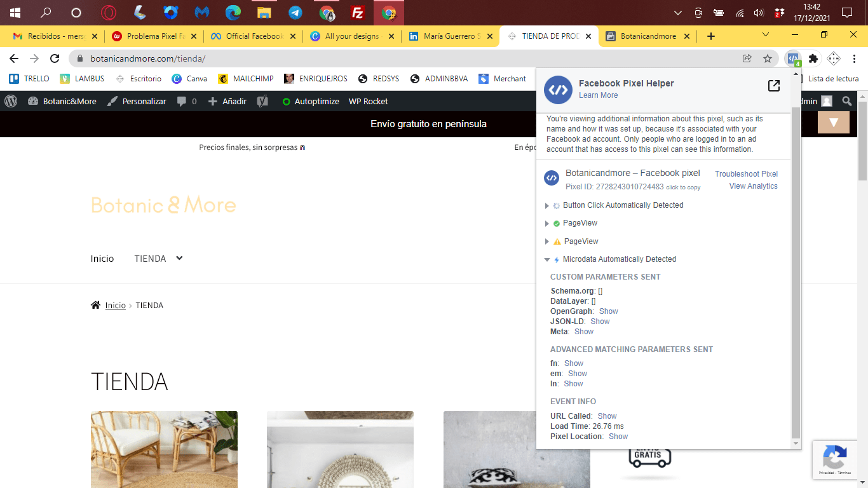Open TRELLO bookmark
The image size is (868, 488).
pyautogui.click(x=29, y=79)
